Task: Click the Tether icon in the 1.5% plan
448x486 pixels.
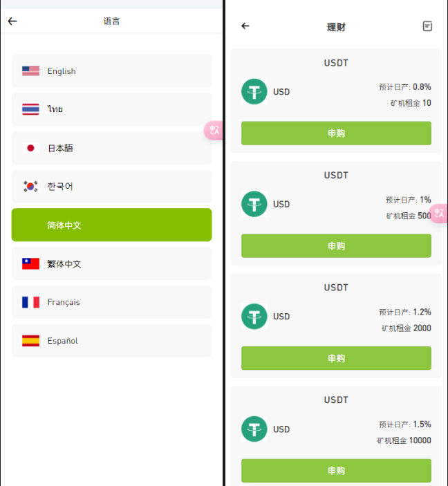Action: point(254,429)
